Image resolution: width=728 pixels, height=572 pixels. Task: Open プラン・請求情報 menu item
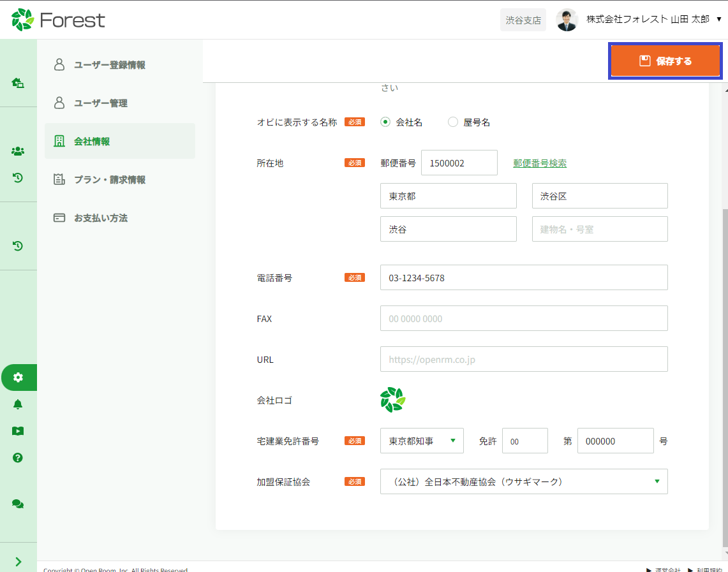tap(109, 180)
